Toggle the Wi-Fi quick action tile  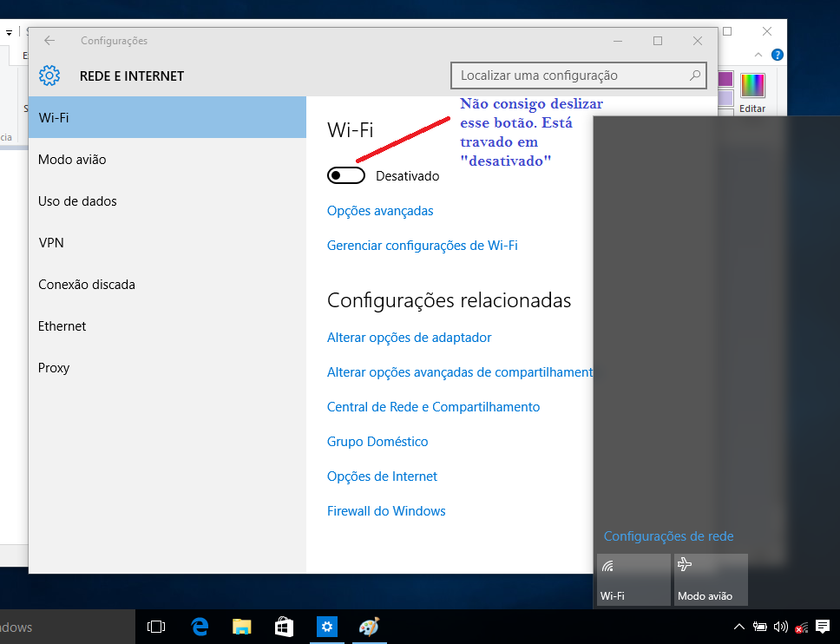[x=633, y=580]
